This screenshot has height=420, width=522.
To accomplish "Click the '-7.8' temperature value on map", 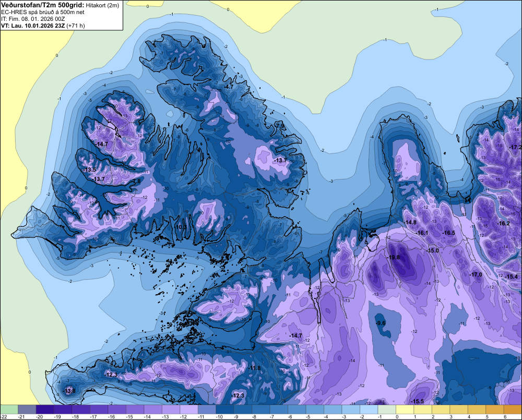I will click(136, 181).
